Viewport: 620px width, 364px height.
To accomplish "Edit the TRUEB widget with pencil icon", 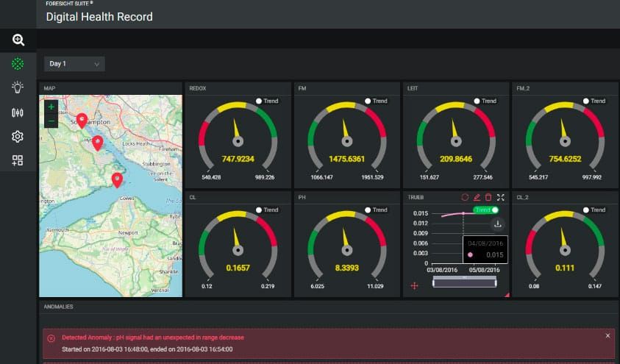I will tap(477, 197).
